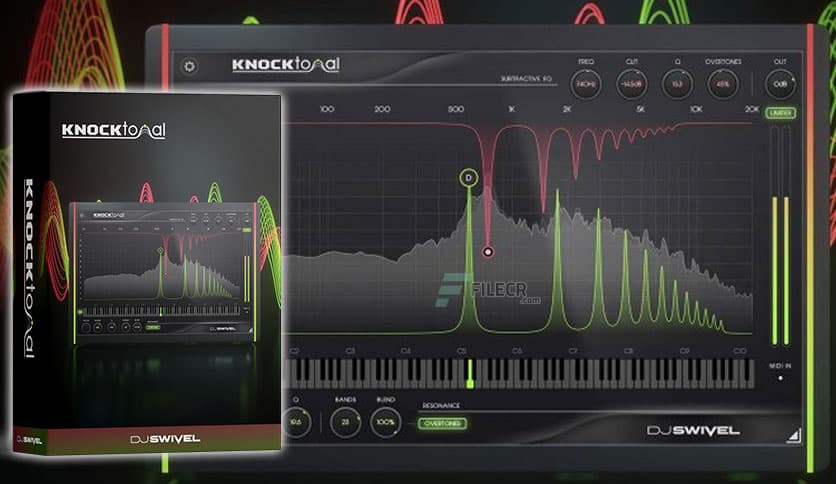
Task: Adjust the bottom Q knob showing 10.6
Action: pos(296,422)
